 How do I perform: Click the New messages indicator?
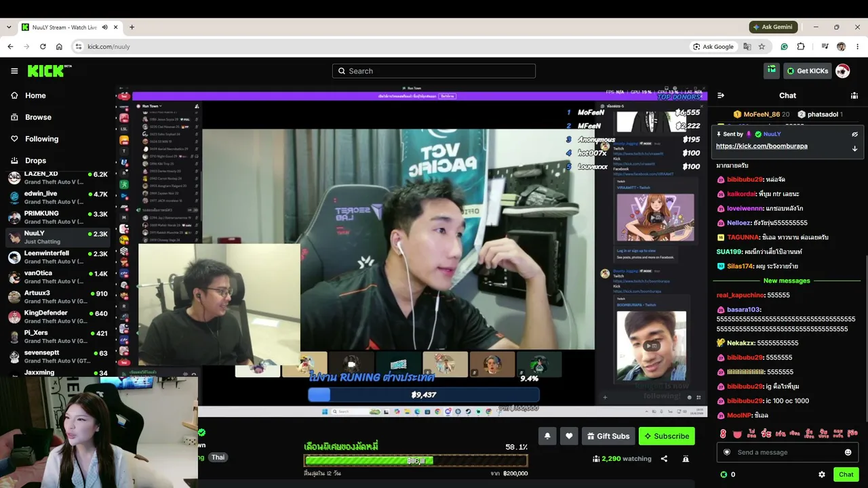(787, 281)
